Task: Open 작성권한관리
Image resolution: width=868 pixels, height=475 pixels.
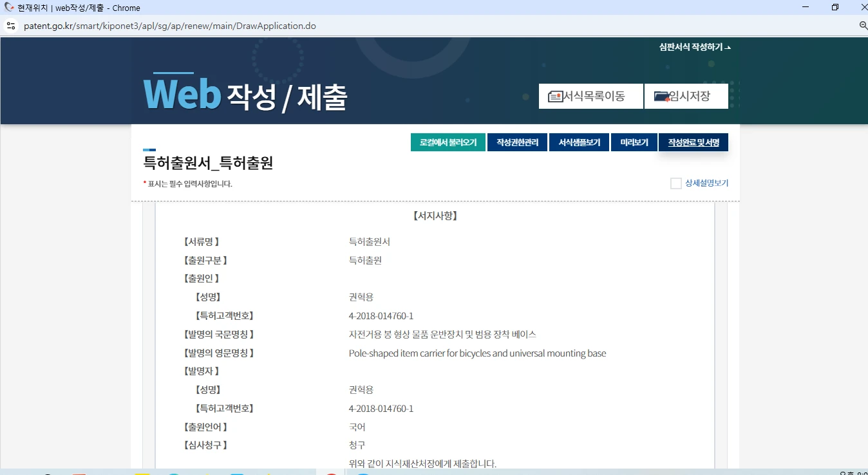Action: (517, 142)
